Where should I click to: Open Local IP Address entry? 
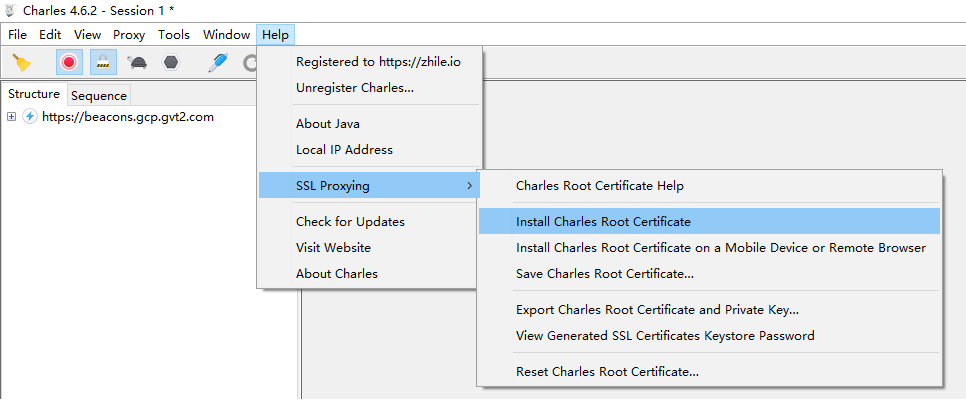[x=344, y=150]
